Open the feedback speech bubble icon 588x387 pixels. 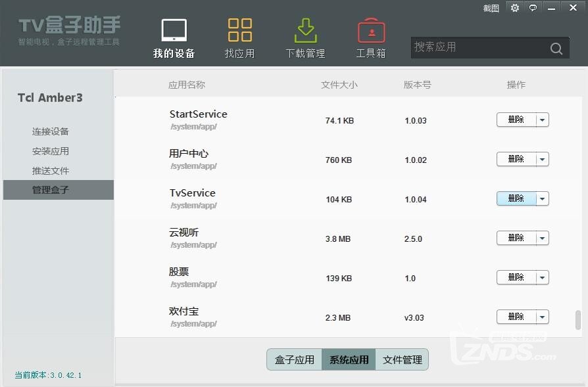533,7
